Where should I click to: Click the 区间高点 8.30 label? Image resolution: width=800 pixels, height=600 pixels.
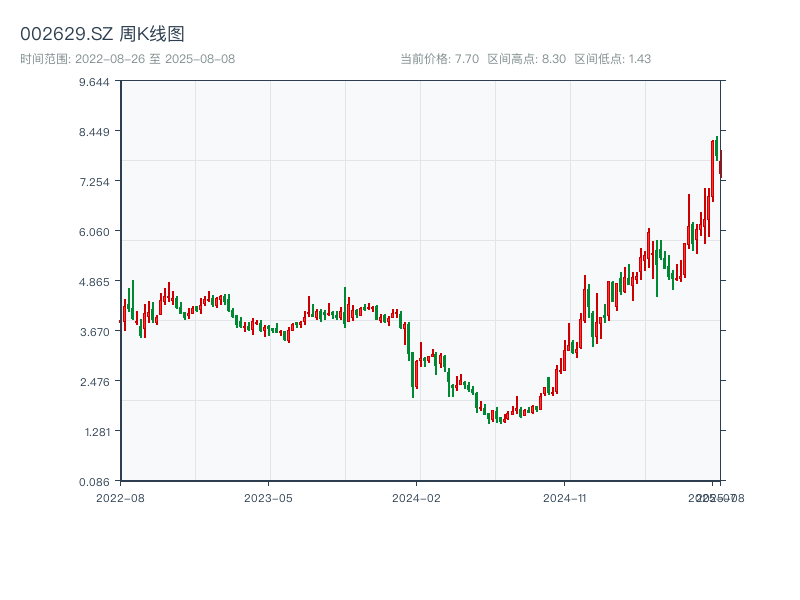[526, 59]
